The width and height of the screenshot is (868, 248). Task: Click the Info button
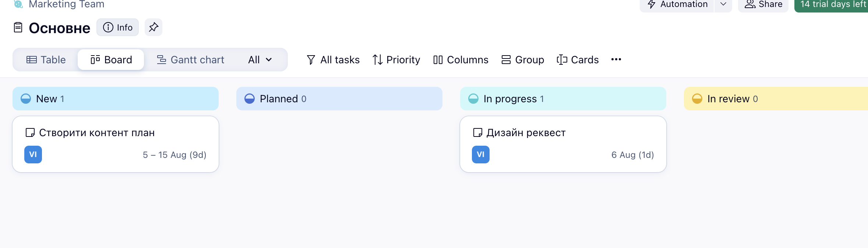(x=118, y=27)
